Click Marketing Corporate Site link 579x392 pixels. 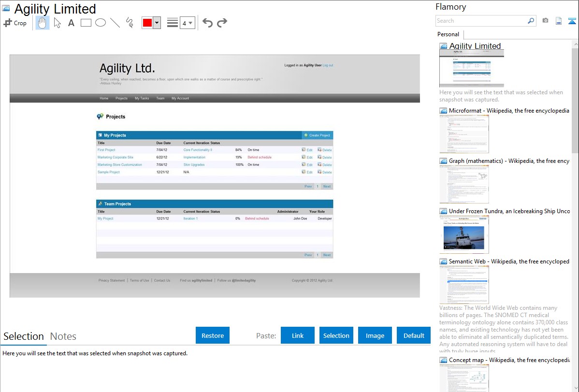(x=115, y=158)
